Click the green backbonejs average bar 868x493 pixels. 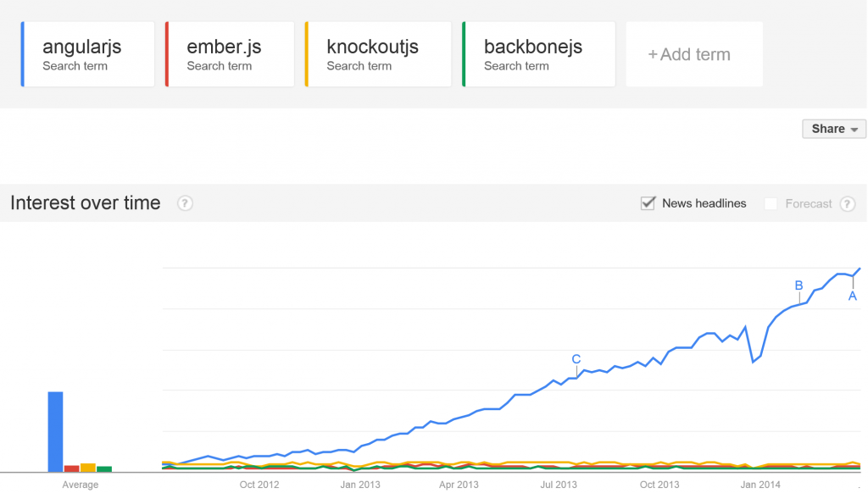[104, 469]
